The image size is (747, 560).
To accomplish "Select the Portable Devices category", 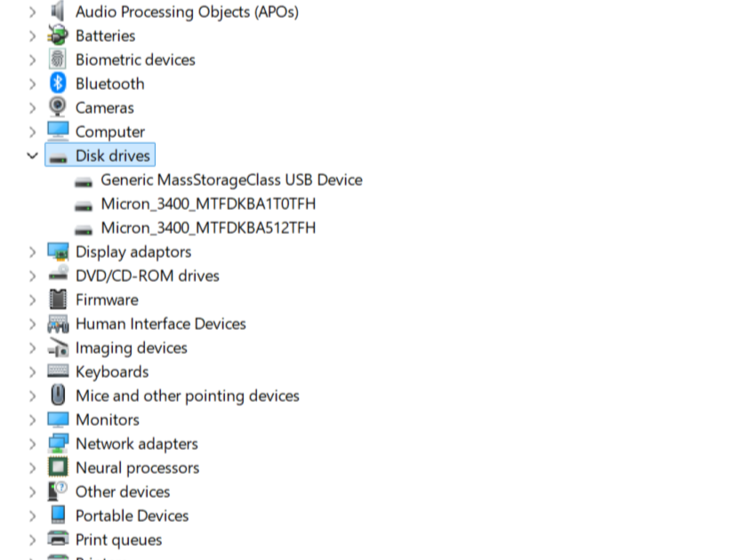I will tap(132, 516).
